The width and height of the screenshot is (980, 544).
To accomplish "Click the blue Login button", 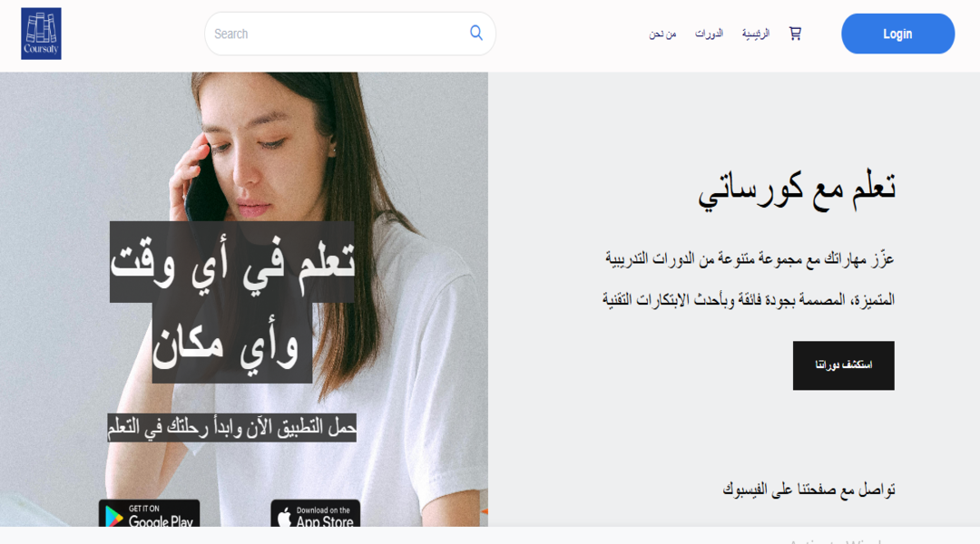I will (x=897, y=34).
